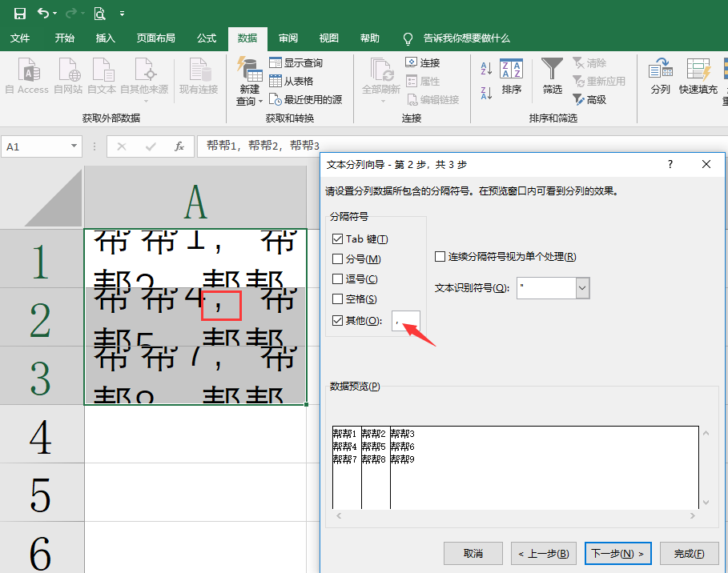This screenshot has height=573, width=728.
Task: Switch to the 插入 ribbon tab
Action: point(106,38)
